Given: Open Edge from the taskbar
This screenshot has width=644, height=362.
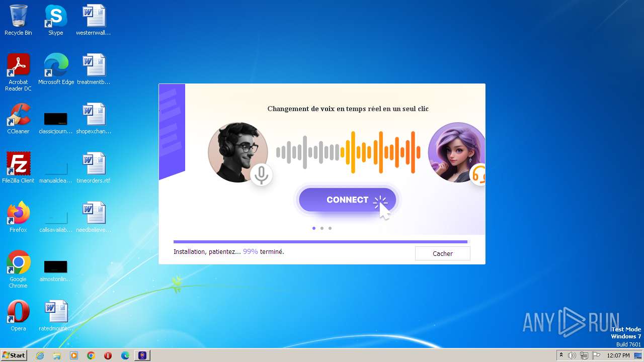Looking at the screenshot, I should pyautogui.click(x=125, y=355).
